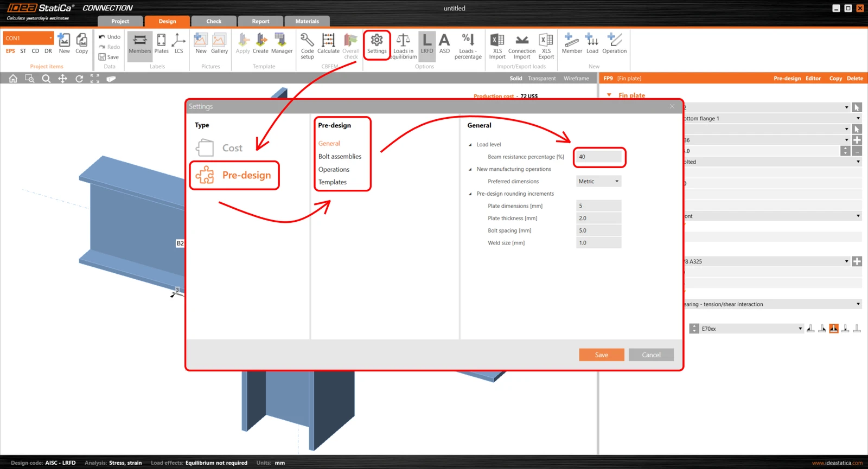Close the Settings dialog
868x469 pixels.
click(x=672, y=106)
